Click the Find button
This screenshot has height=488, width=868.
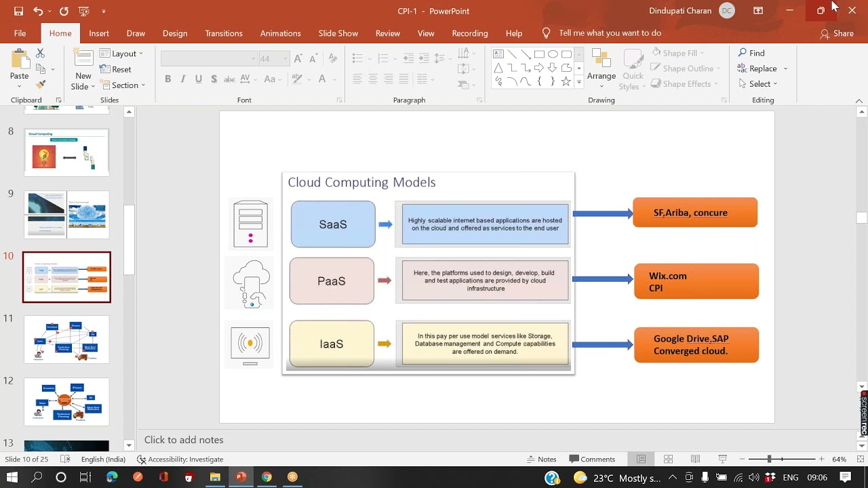click(751, 53)
